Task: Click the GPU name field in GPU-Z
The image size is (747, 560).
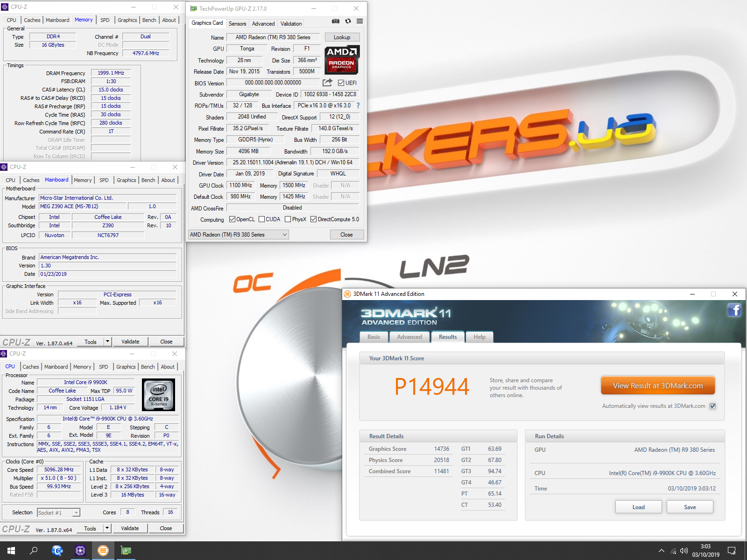Action: pyautogui.click(x=273, y=37)
